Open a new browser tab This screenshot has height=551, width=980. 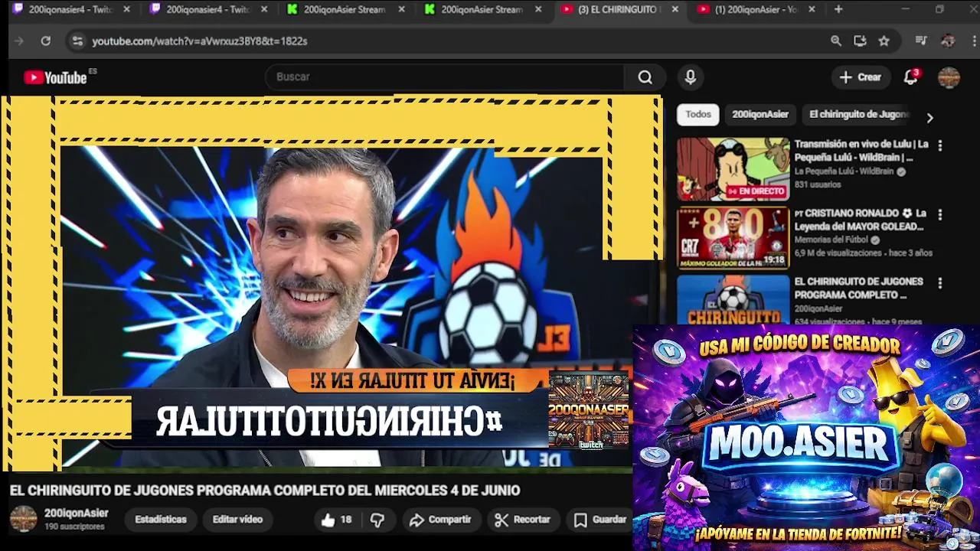(x=838, y=9)
